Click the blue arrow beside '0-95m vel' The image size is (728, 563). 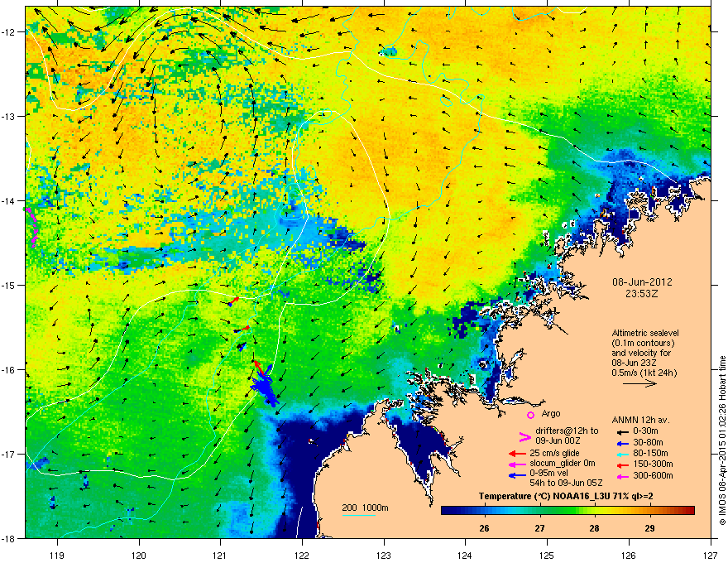pyautogui.click(x=517, y=475)
